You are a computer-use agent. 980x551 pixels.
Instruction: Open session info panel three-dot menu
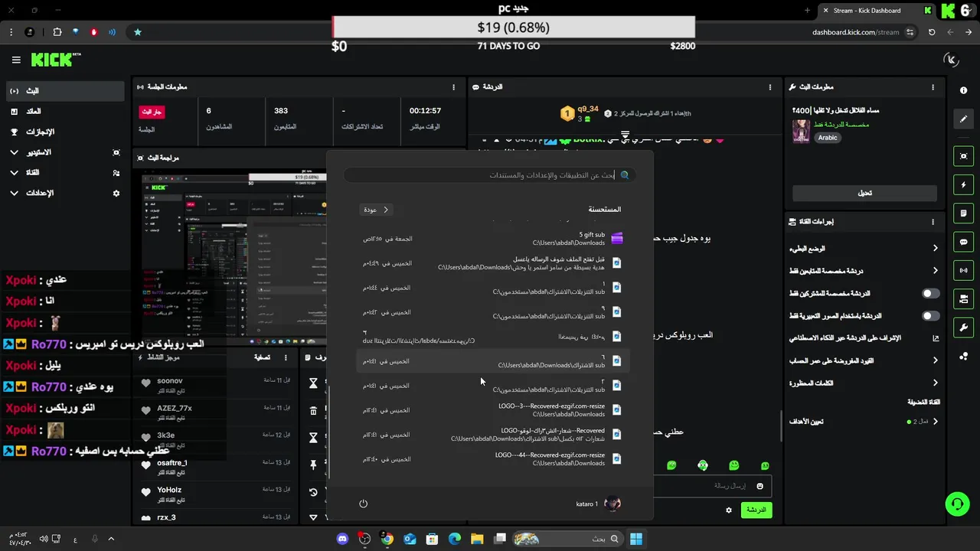453,87
